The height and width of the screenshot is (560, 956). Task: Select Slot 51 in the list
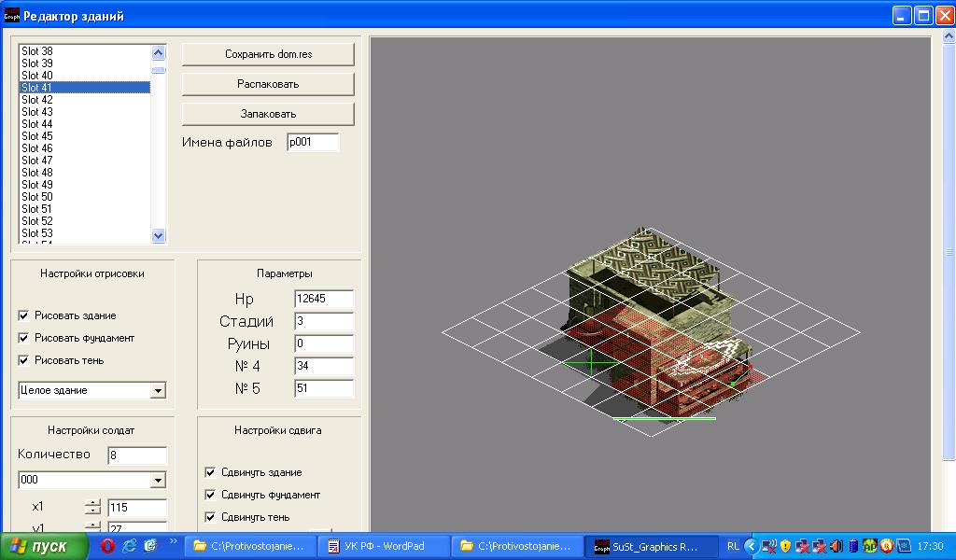tap(85, 209)
